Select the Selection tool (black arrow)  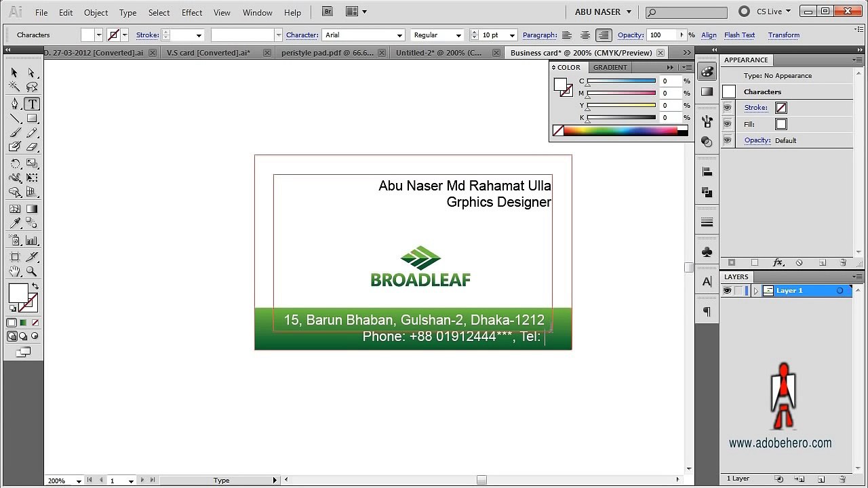pyautogui.click(x=14, y=73)
